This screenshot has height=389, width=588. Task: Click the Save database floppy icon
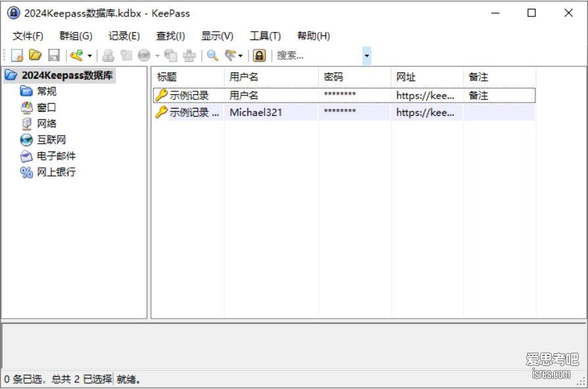point(54,55)
